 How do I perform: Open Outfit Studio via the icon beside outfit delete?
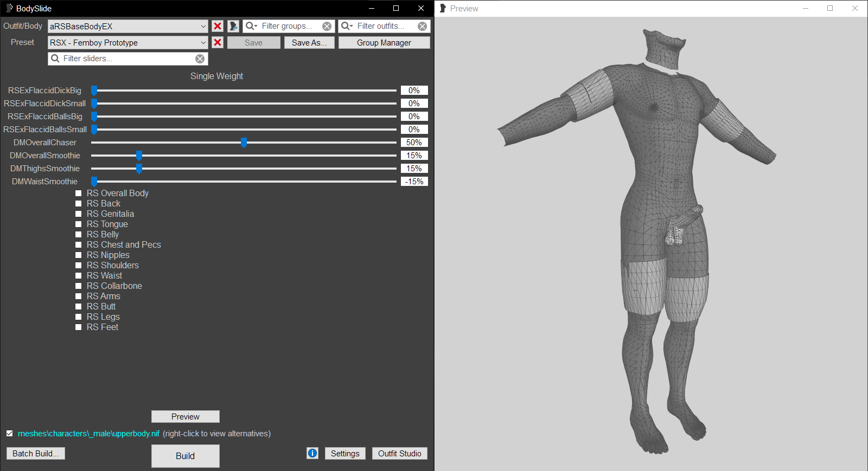[233, 26]
